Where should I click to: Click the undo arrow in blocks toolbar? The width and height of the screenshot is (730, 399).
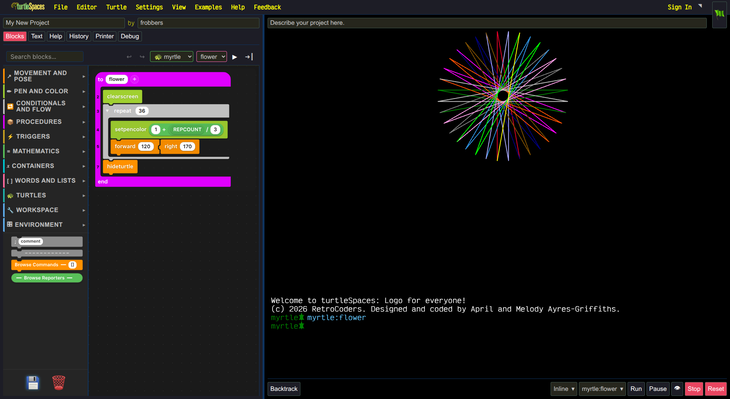129,57
